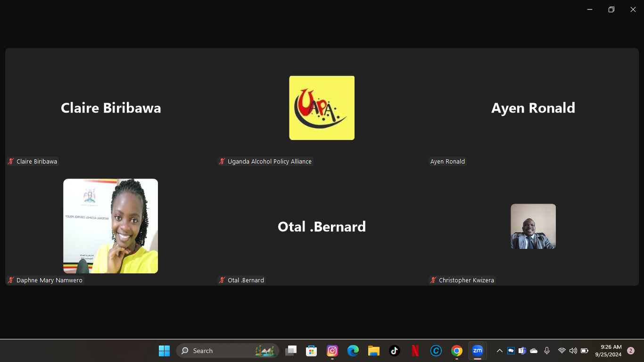Close the Zoom meeting window
This screenshot has height=362, width=644.
coord(633,9)
